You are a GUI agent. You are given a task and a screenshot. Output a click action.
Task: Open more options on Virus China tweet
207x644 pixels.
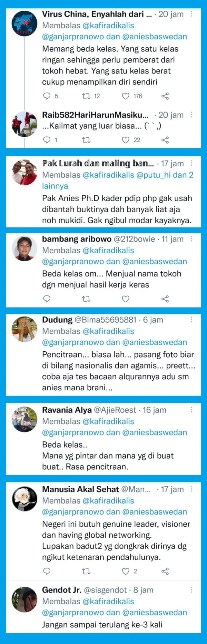point(191,14)
